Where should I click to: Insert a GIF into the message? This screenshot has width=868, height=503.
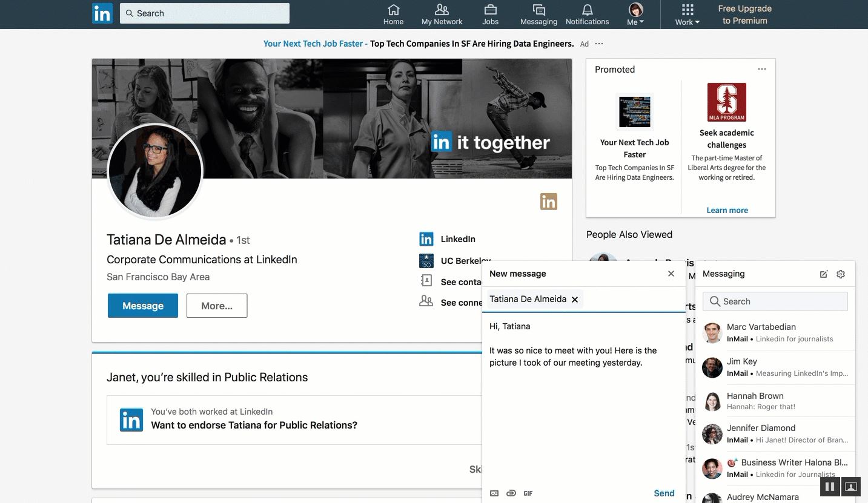coord(528,493)
